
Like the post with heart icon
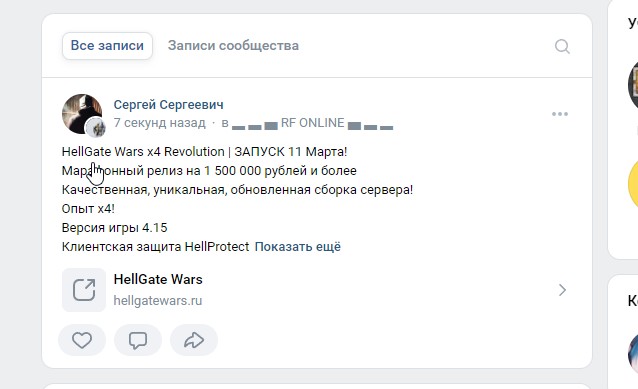tap(82, 340)
